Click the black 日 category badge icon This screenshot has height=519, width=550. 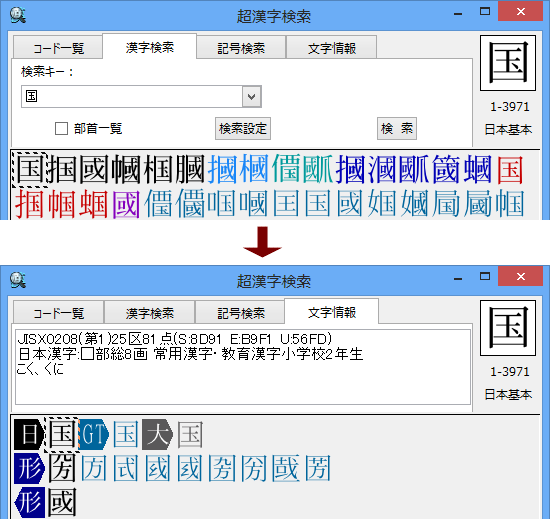point(29,435)
